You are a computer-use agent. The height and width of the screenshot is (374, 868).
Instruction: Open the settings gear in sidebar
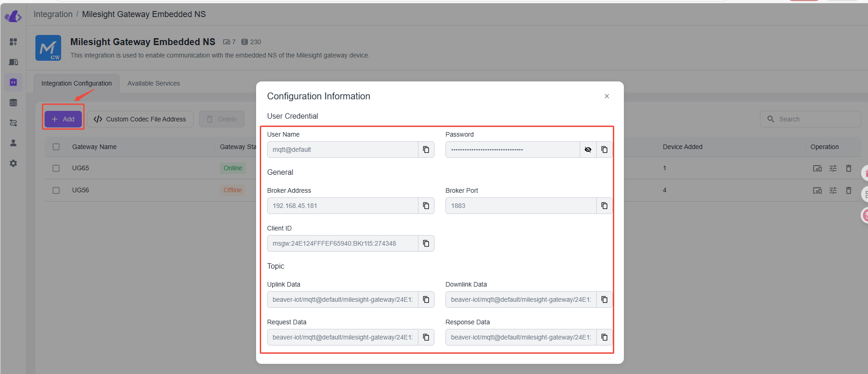[x=13, y=163]
